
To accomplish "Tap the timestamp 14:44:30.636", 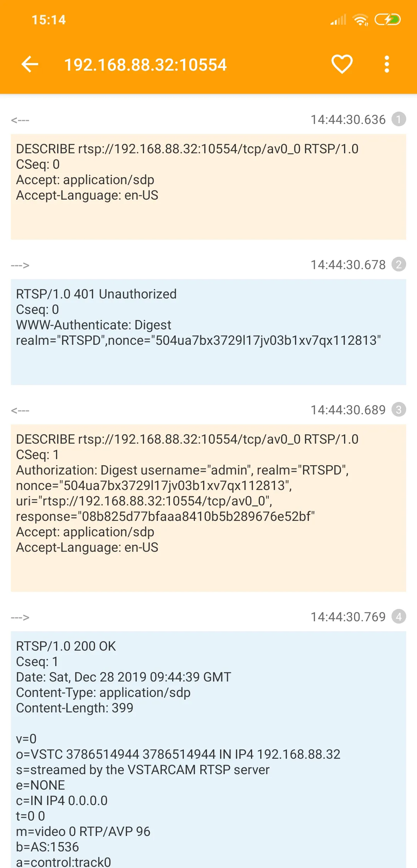I will coord(348,120).
